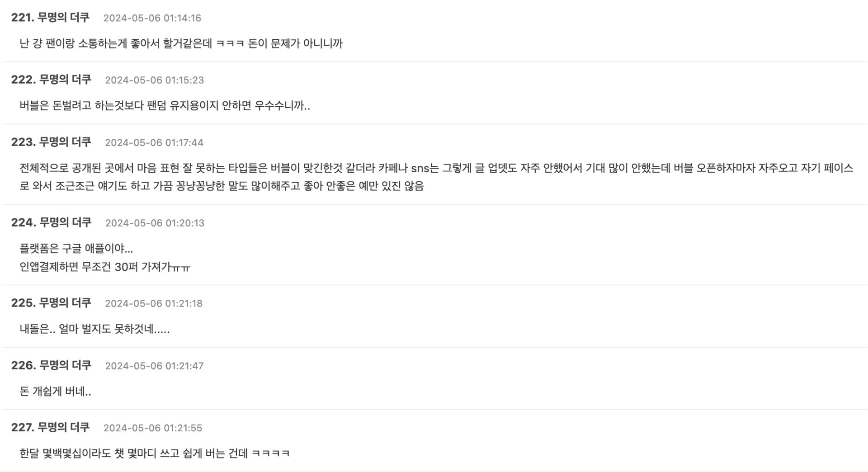The image size is (868, 472).
Task: Click the line 플랫폼은 구글 애플이야...
Action: [x=76, y=249]
